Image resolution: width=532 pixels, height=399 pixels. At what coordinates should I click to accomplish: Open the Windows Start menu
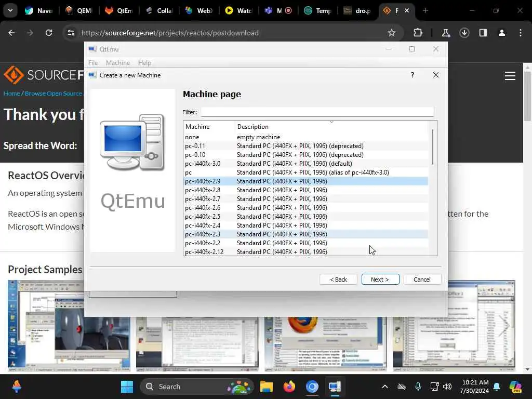127,387
